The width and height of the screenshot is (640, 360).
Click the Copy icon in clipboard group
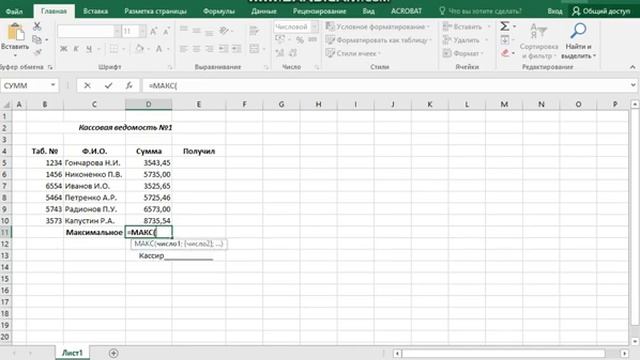point(37,40)
